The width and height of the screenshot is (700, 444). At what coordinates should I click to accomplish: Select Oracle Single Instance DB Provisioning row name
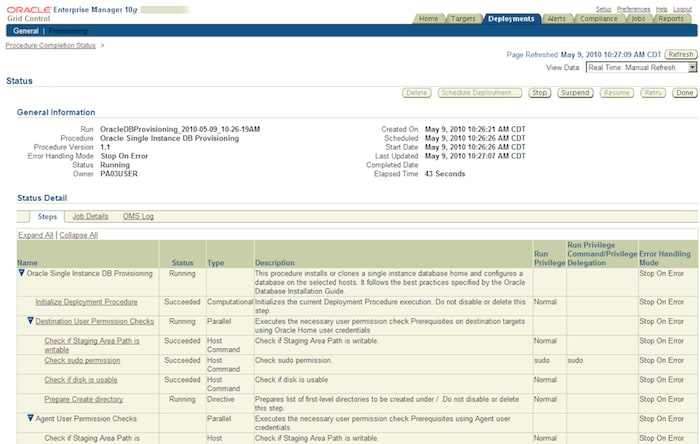pos(89,274)
